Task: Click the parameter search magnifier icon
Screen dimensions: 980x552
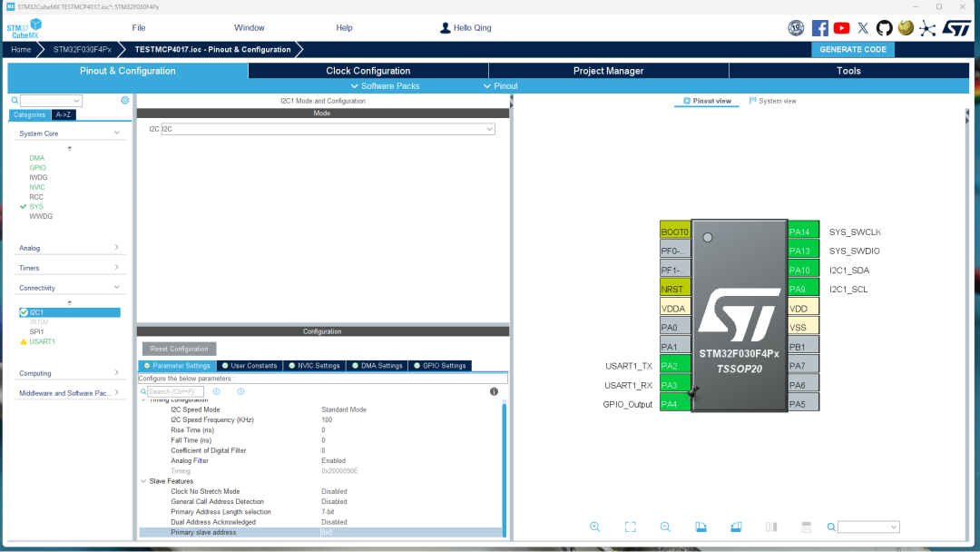Action: tap(143, 391)
